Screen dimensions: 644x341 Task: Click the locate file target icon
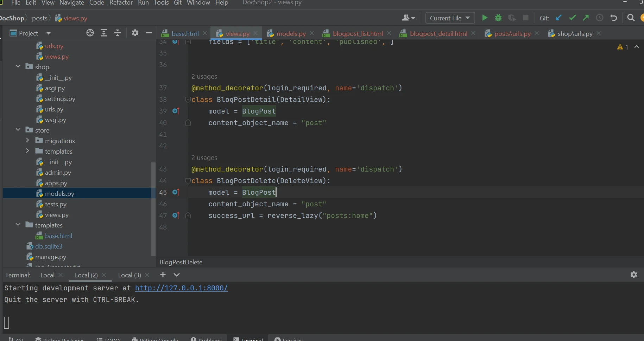(90, 33)
